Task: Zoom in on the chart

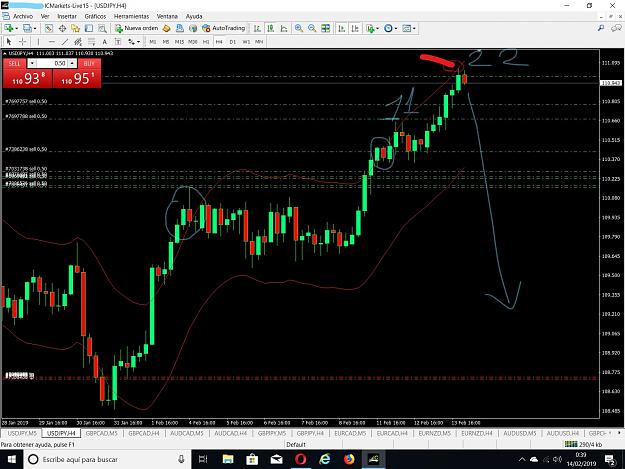Action: pyautogui.click(x=299, y=28)
